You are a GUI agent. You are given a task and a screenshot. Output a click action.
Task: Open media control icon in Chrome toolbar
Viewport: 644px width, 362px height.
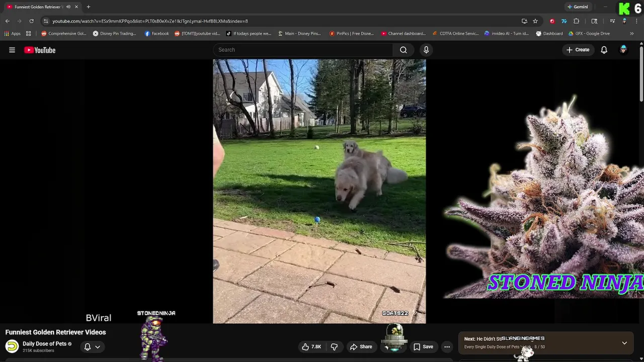coord(612,21)
